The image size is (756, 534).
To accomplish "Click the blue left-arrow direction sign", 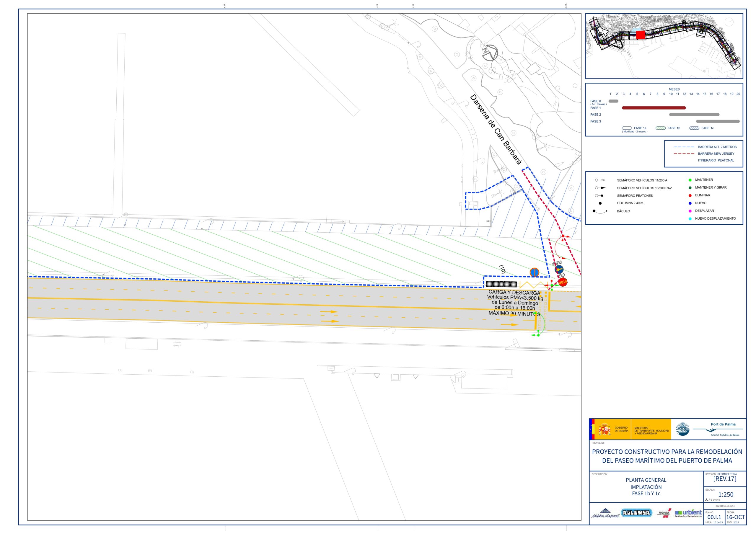I will [x=559, y=269].
